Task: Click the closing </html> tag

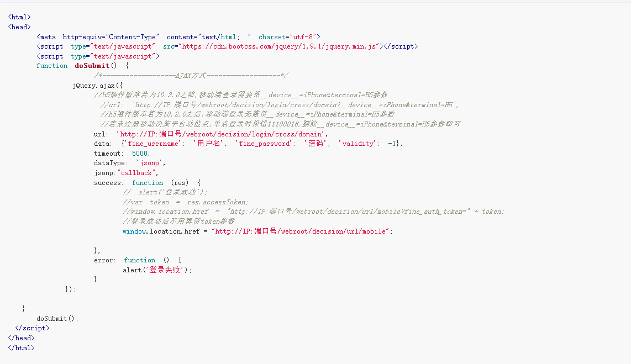Action: (22, 348)
